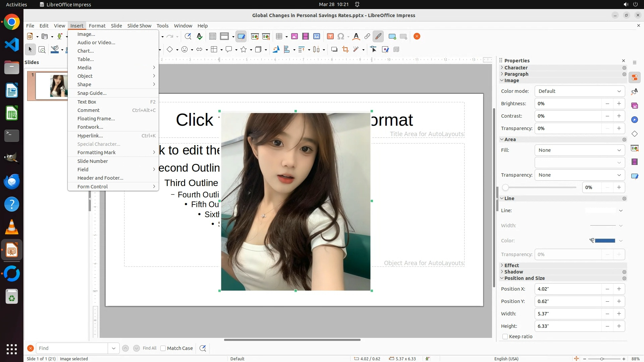The width and height of the screenshot is (644, 362).
Task: Enable the Keep ratio checkbox
Action: (x=505, y=337)
